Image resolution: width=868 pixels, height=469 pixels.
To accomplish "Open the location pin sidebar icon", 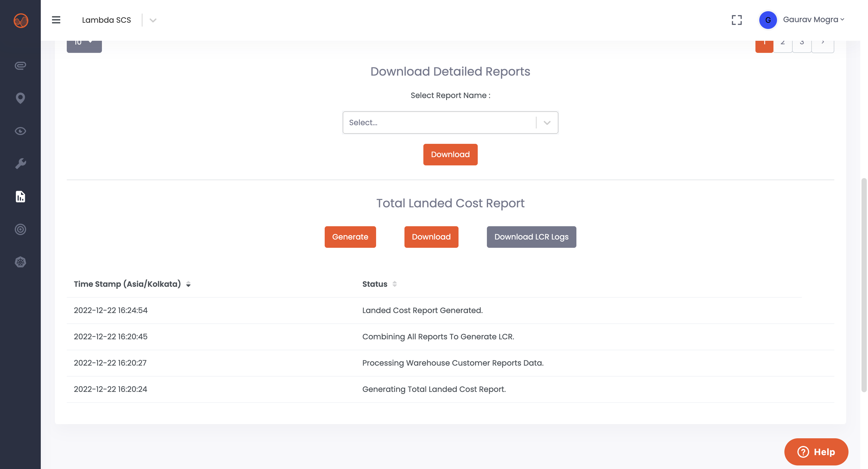I will tap(21, 98).
